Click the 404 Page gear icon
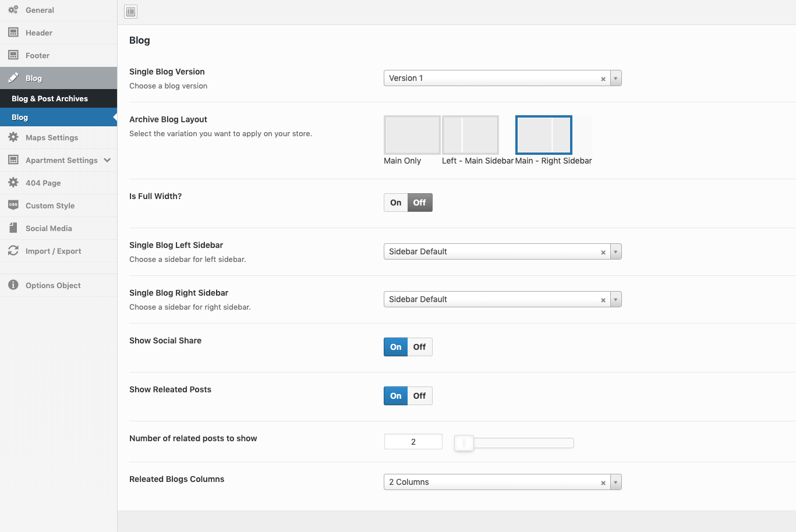The image size is (796, 532). pos(13,183)
